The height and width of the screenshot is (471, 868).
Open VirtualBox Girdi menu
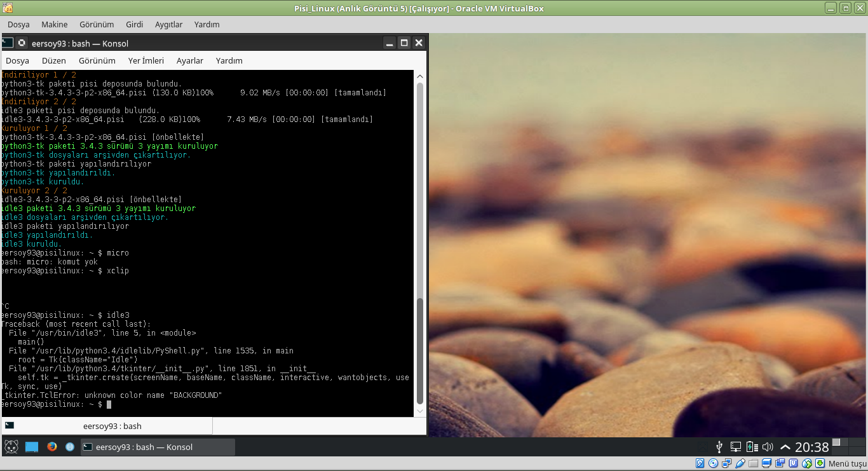point(135,24)
